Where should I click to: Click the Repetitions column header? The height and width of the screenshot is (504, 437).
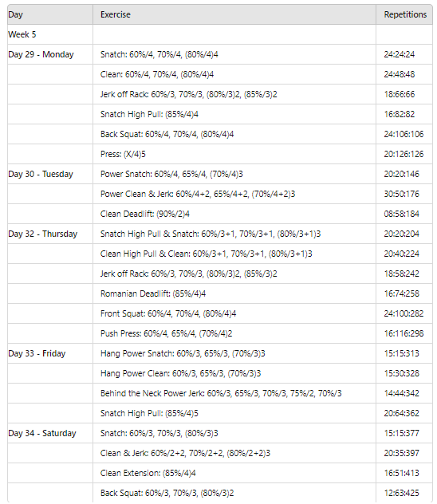tap(404, 14)
